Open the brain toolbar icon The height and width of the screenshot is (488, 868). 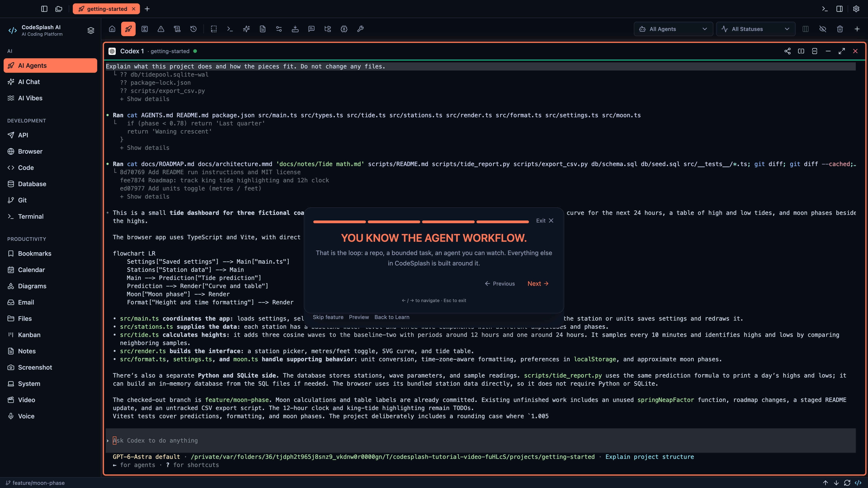pyautogui.click(x=344, y=29)
